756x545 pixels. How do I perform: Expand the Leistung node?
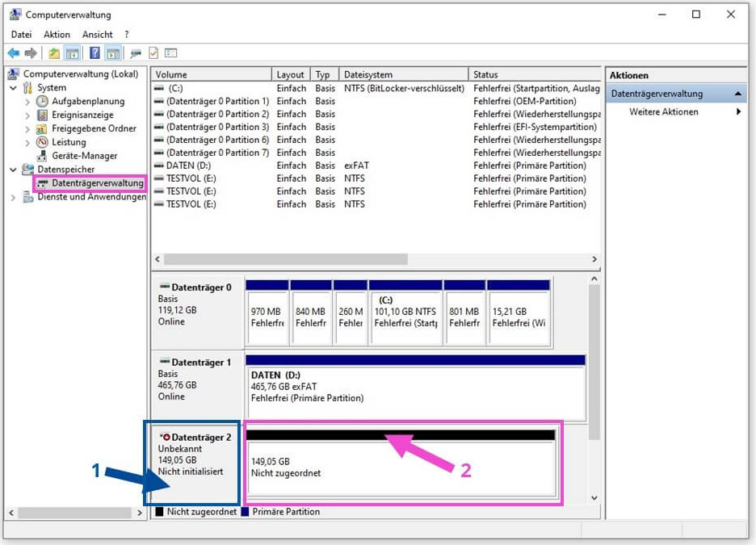pyautogui.click(x=27, y=143)
